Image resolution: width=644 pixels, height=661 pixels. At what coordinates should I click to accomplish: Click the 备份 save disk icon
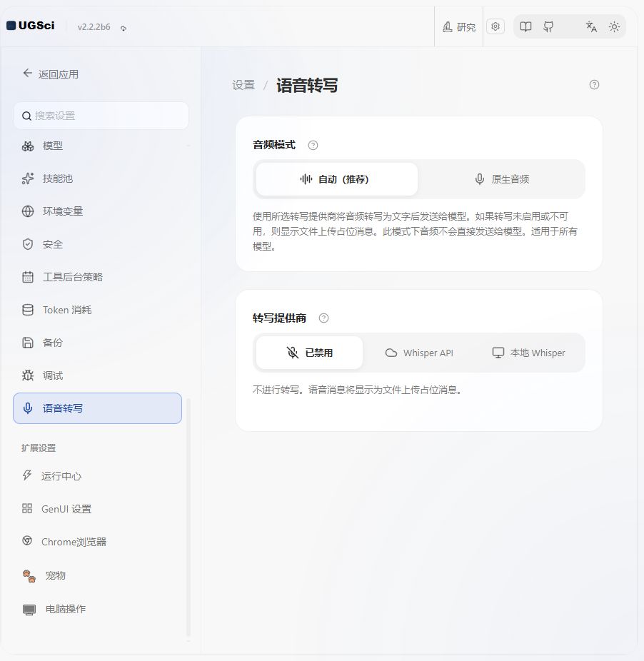[x=28, y=343]
